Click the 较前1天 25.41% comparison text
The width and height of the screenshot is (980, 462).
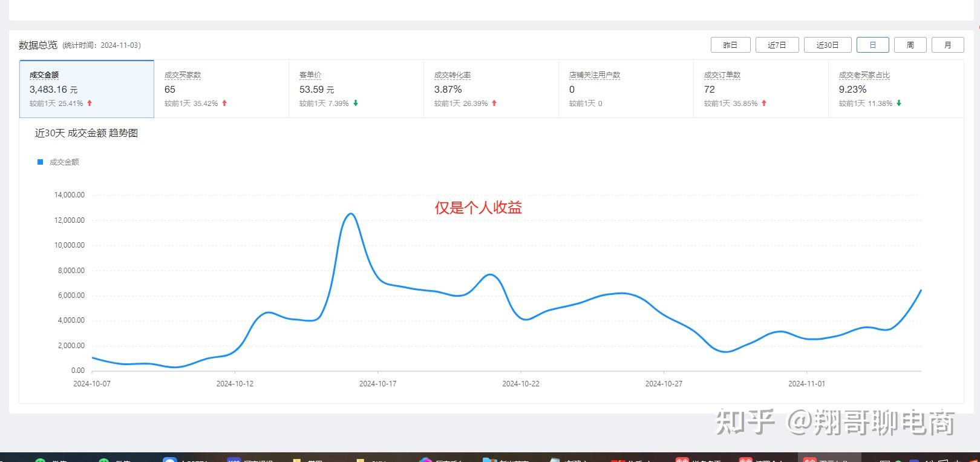click(x=56, y=104)
